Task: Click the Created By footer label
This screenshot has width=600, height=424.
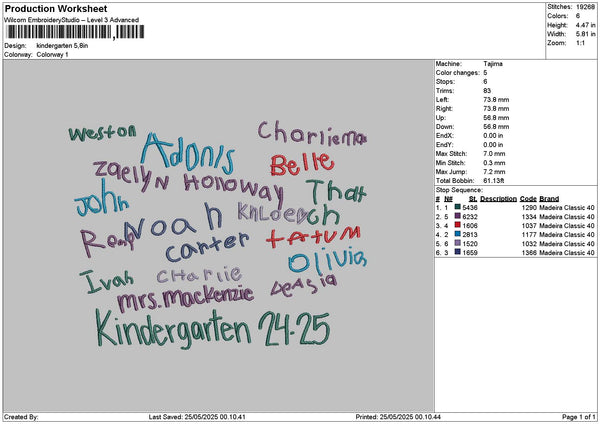Action: [21, 417]
